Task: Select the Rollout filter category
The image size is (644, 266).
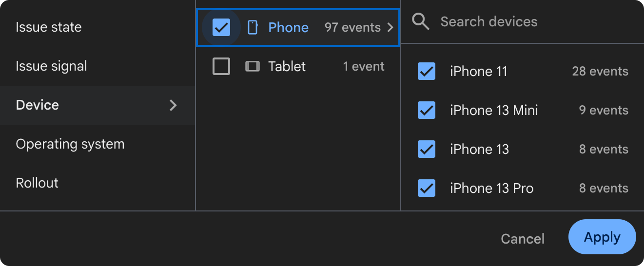Action: click(37, 183)
